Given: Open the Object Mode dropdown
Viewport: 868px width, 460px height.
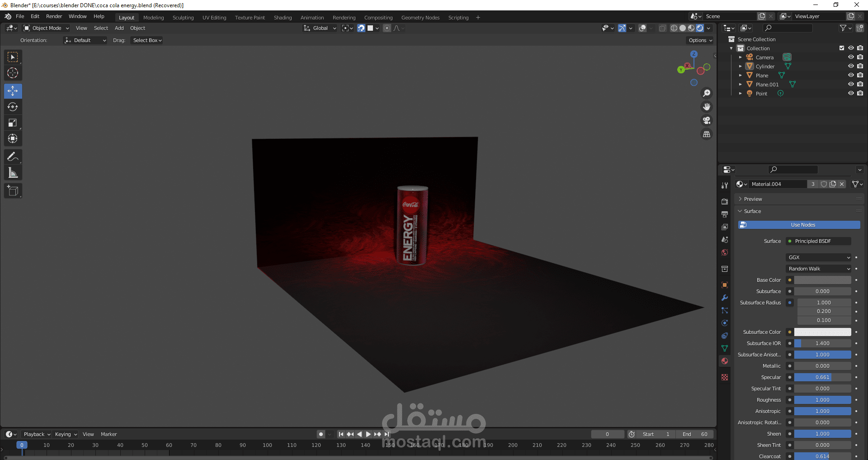Looking at the screenshot, I should [47, 28].
